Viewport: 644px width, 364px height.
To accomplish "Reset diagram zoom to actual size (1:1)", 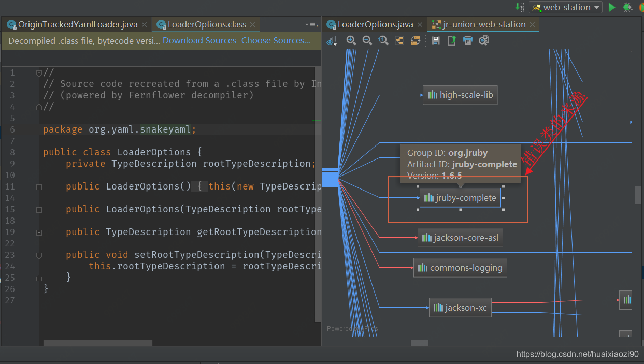I will pos(383,40).
